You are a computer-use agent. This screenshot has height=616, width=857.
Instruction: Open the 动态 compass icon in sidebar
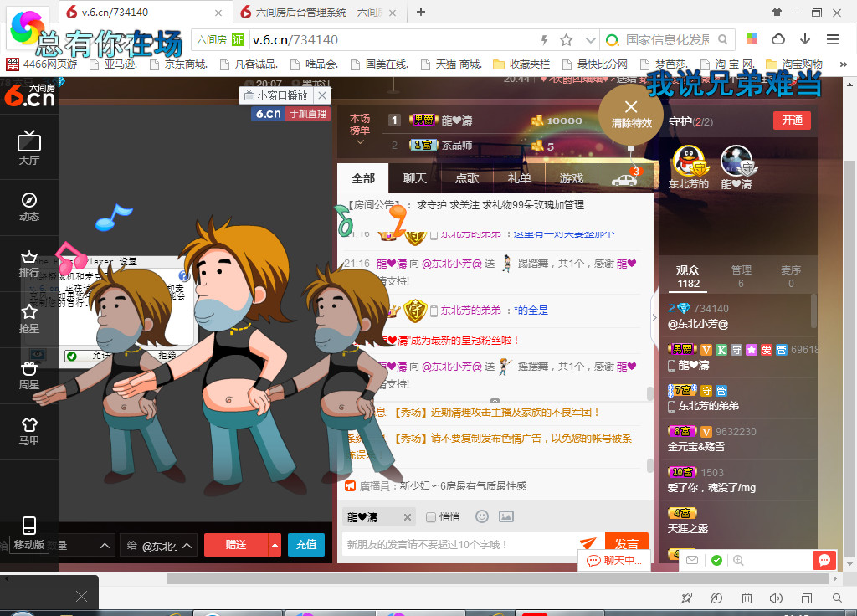[x=29, y=207]
